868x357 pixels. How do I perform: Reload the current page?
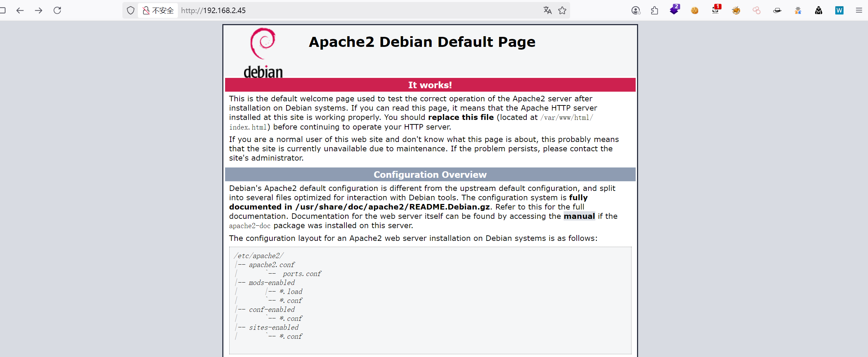(x=57, y=10)
